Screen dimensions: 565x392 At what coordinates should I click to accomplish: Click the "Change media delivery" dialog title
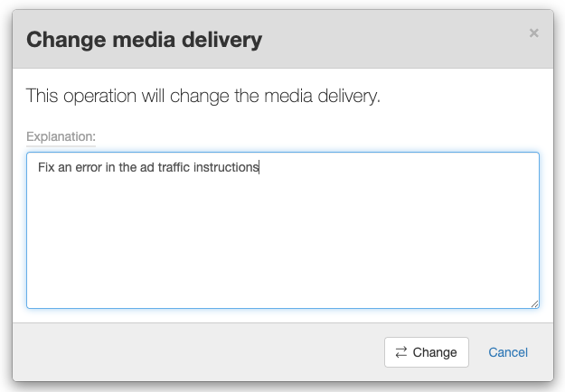(x=144, y=39)
